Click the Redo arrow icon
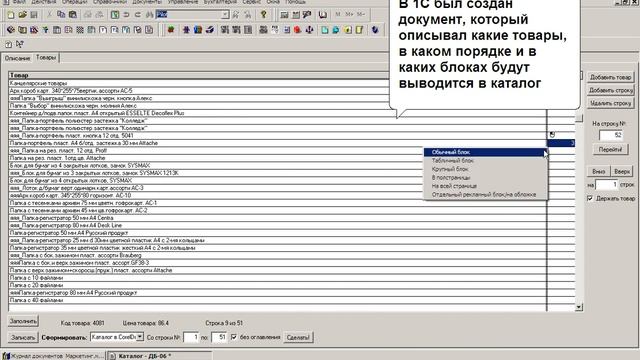The height and width of the screenshot is (360, 640). click(x=138, y=15)
